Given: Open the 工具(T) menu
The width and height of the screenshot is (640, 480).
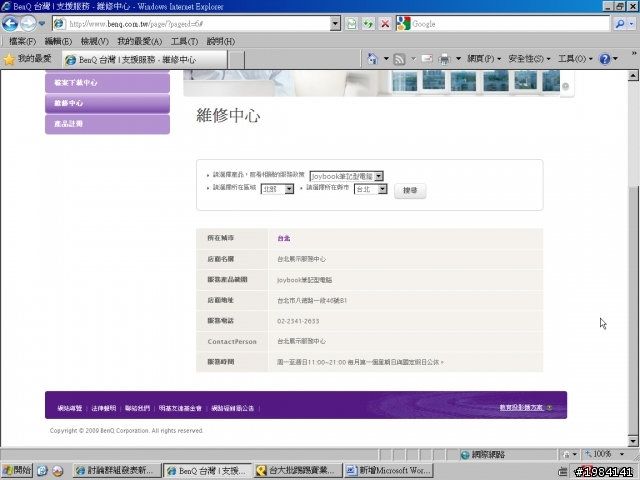Looking at the screenshot, I should (184, 41).
